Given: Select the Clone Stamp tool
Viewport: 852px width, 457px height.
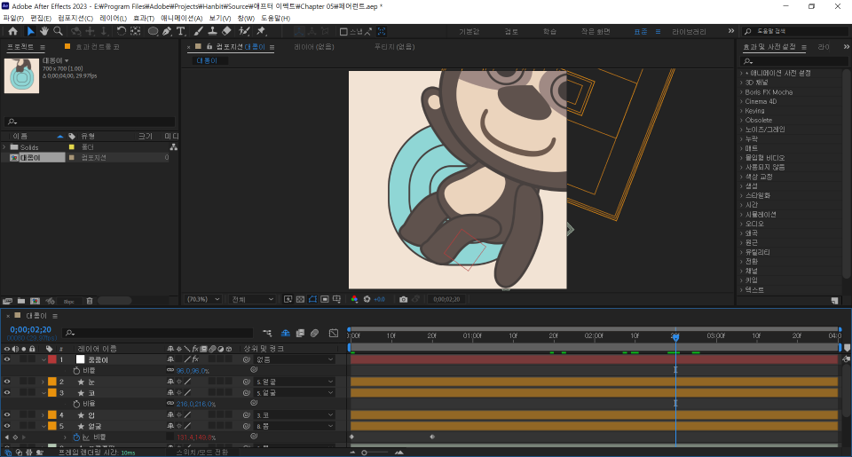Looking at the screenshot, I should (x=212, y=32).
